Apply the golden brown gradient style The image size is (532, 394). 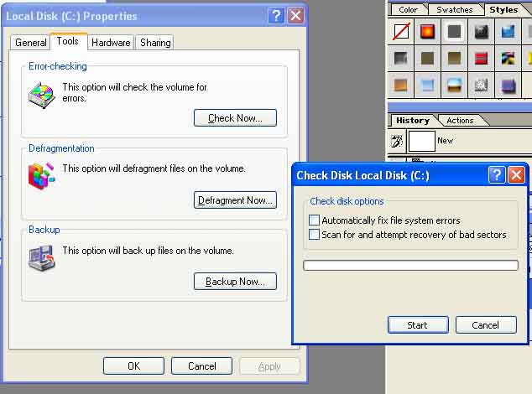click(x=454, y=58)
